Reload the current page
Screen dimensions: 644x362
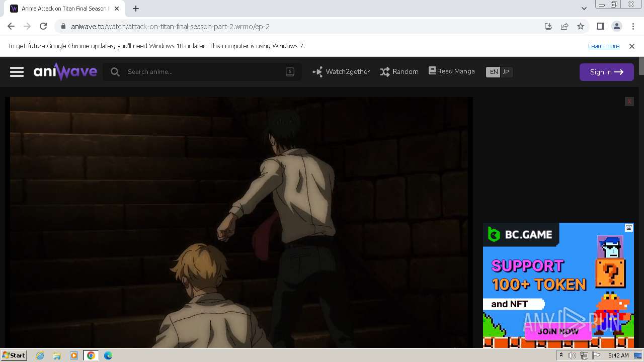(43, 26)
